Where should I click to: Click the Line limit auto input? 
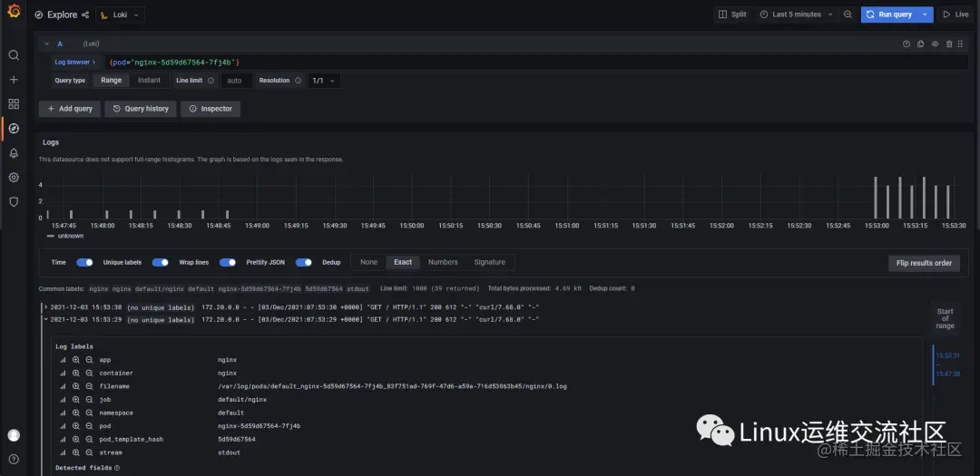tap(237, 81)
